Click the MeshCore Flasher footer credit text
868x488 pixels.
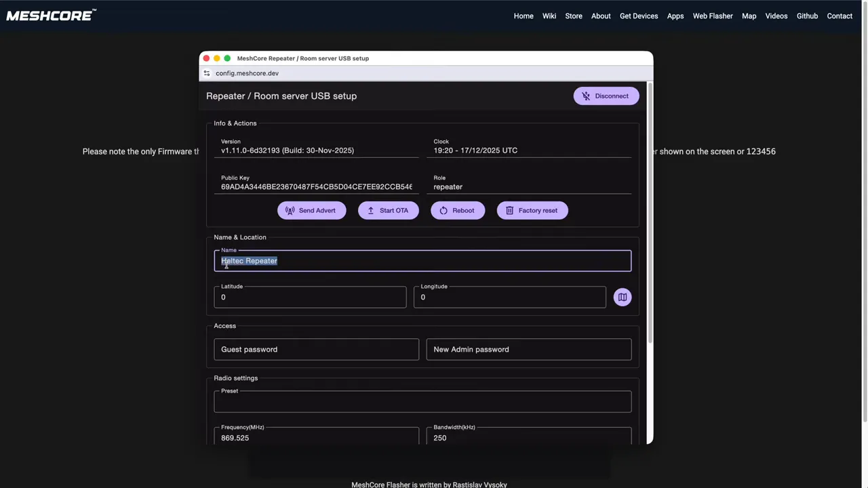tap(429, 484)
